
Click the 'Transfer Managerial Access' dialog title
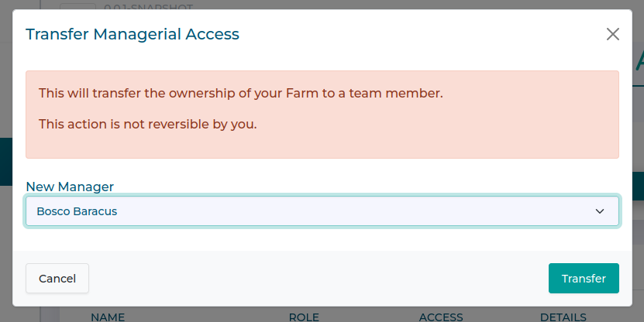133,34
